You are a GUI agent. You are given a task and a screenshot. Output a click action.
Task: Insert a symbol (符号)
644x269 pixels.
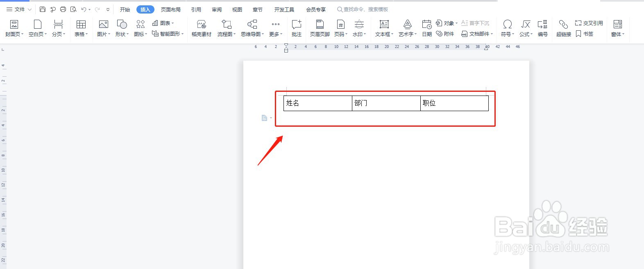coord(508,28)
